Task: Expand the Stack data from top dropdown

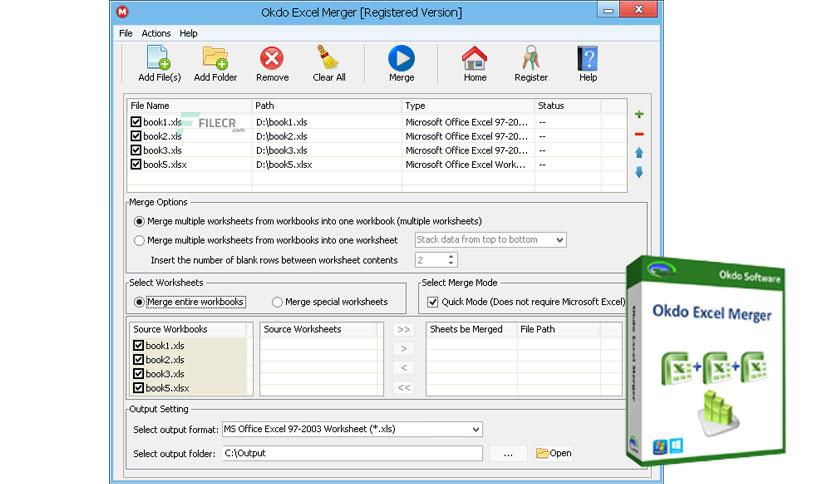Action: point(491,240)
